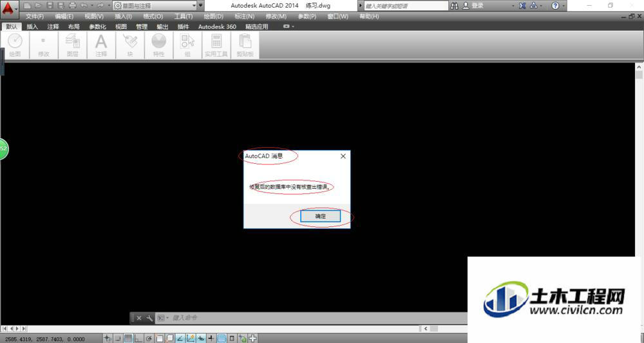Click the vertical scrollbar up arrow

pyautogui.click(x=639, y=66)
